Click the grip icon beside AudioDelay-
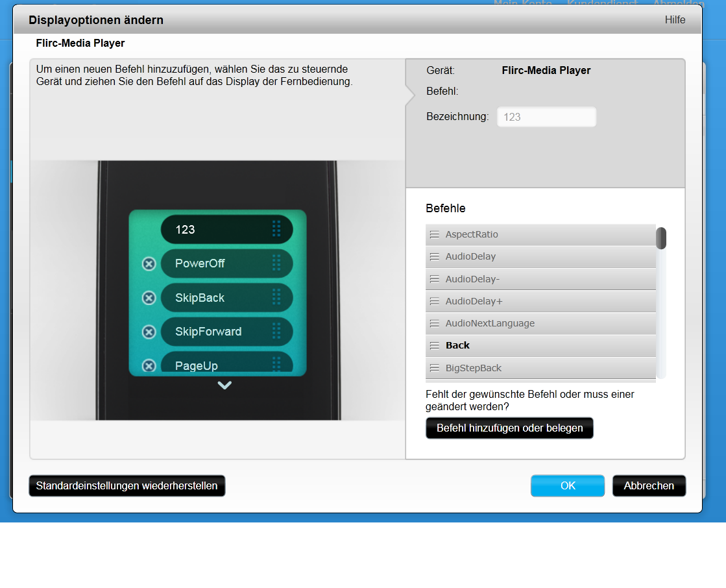Image resolution: width=726 pixels, height=588 pixels. [434, 279]
